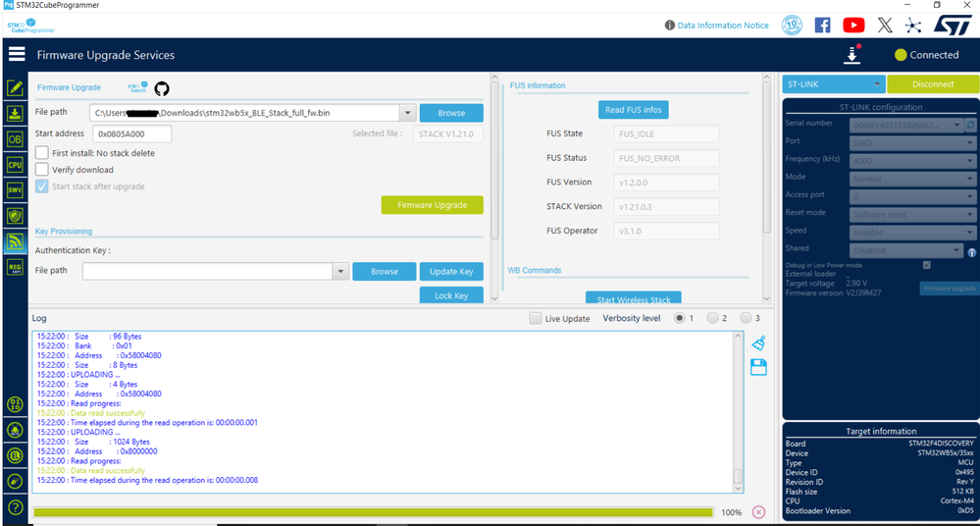
Task: Cancel operation with progress bar X icon
Action: pos(758,512)
